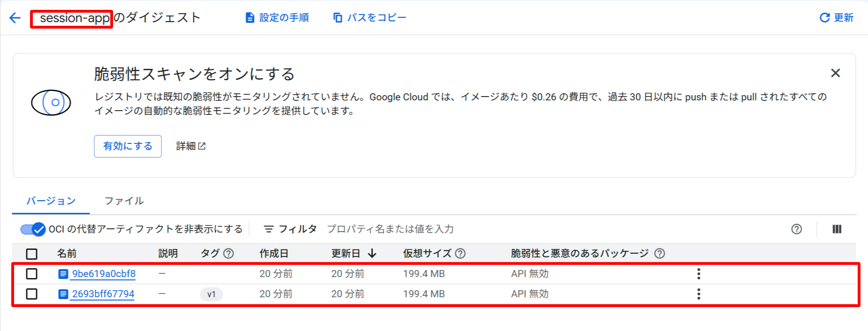This screenshot has width=868, height=331.
Task: Select the checkbox for 9be619a0cbf8
Action: tap(31, 274)
